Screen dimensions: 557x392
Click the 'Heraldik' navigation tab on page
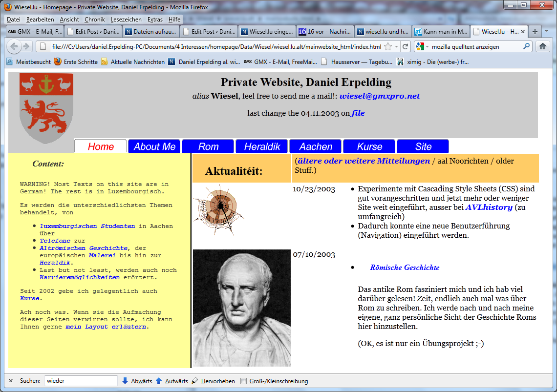coord(262,146)
